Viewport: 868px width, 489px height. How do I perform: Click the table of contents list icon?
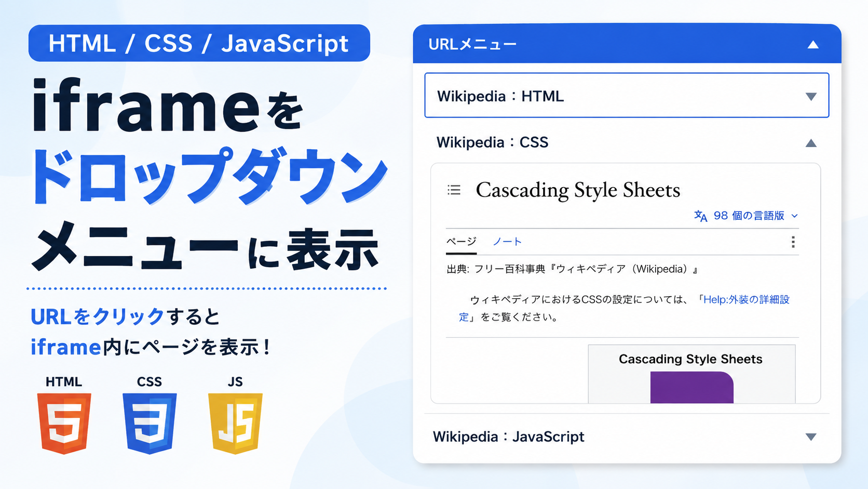coord(454,190)
